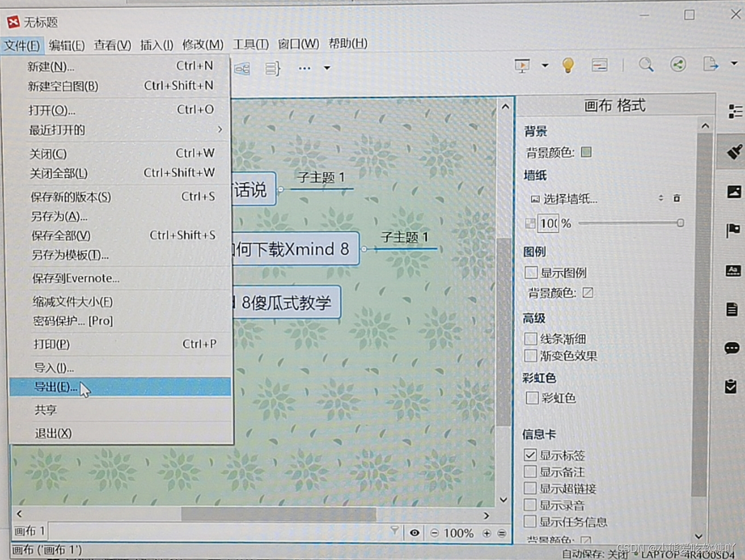This screenshot has height=560, width=745.
Task: Click the wallpaper opacity percent field
Action: (549, 223)
